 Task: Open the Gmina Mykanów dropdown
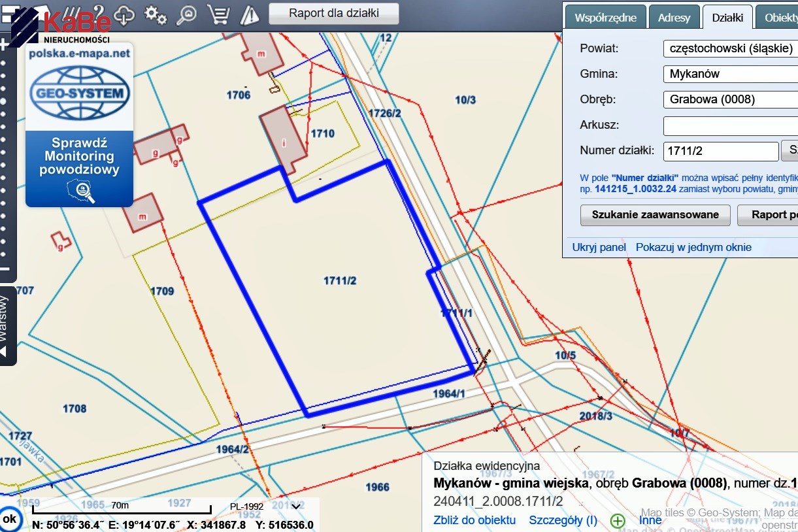[x=730, y=74]
